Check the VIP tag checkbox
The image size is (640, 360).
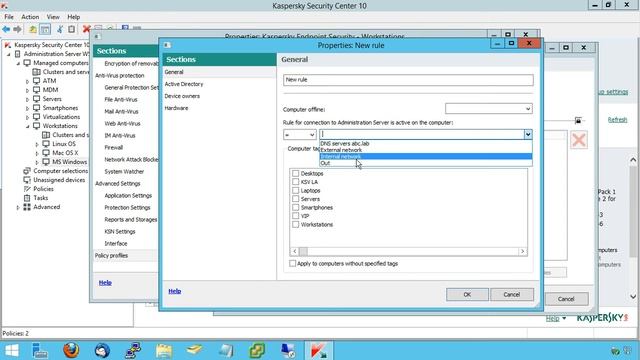tap(296, 216)
